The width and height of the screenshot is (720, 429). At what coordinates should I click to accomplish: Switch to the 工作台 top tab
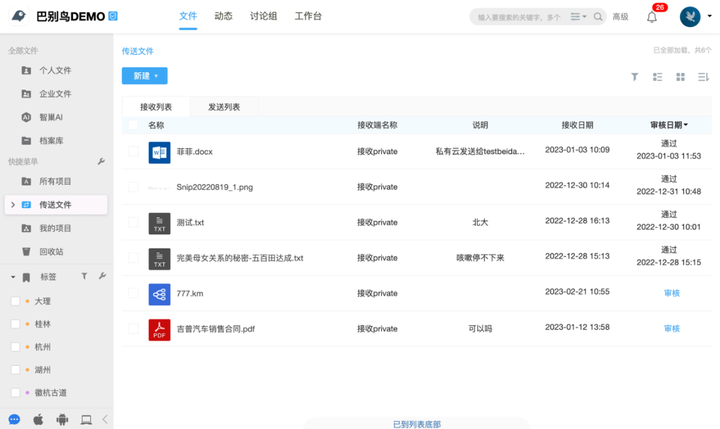(308, 16)
